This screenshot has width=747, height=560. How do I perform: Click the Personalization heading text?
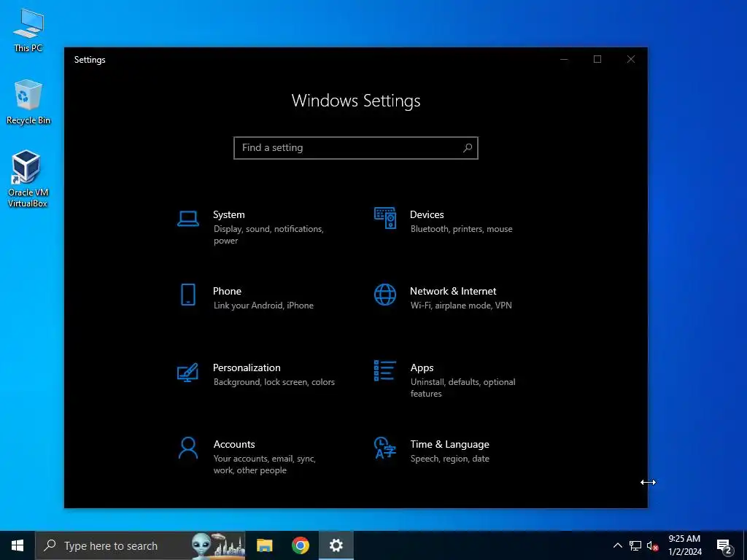(x=247, y=367)
